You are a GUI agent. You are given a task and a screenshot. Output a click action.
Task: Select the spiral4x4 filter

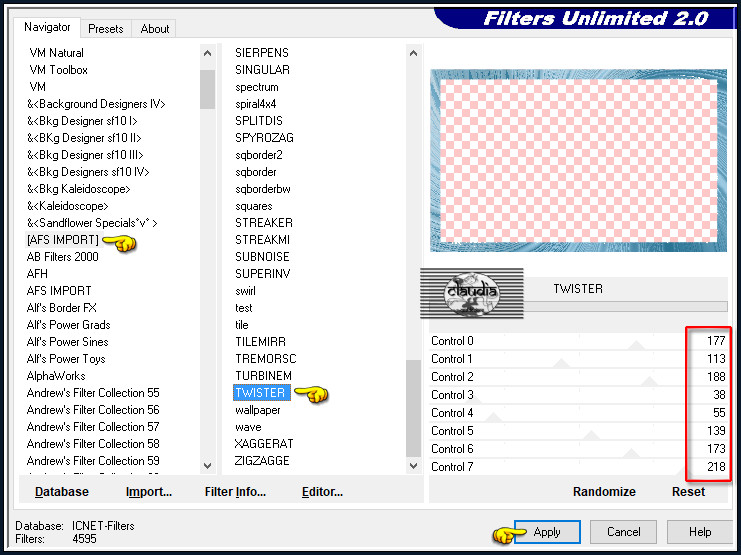coord(256,104)
